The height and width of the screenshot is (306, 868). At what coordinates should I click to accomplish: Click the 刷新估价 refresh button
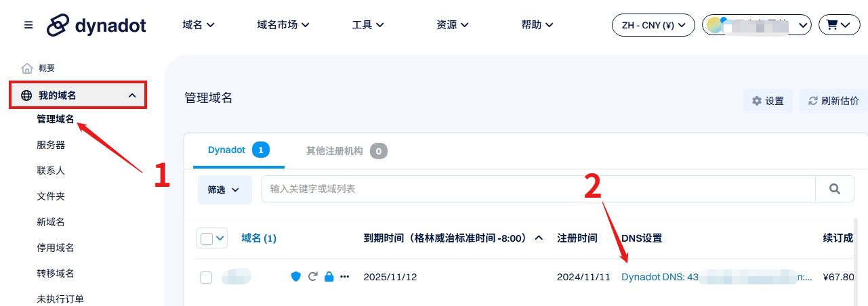833,101
